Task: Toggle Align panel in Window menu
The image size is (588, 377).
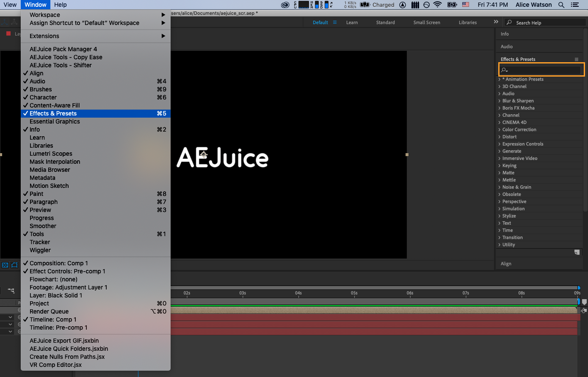Action: [x=96, y=73]
